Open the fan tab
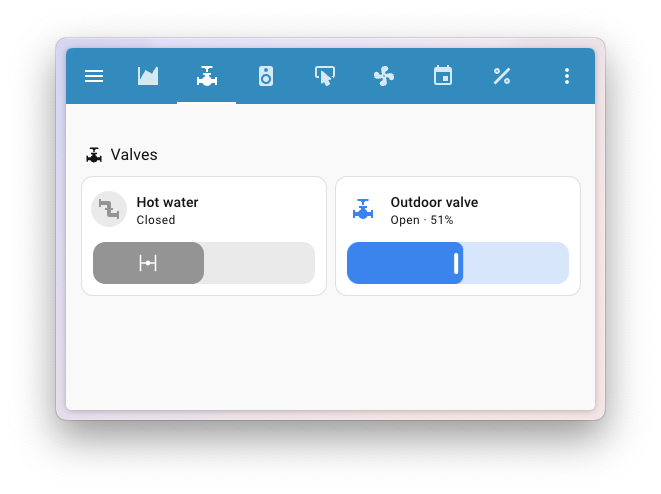 (384, 76)
